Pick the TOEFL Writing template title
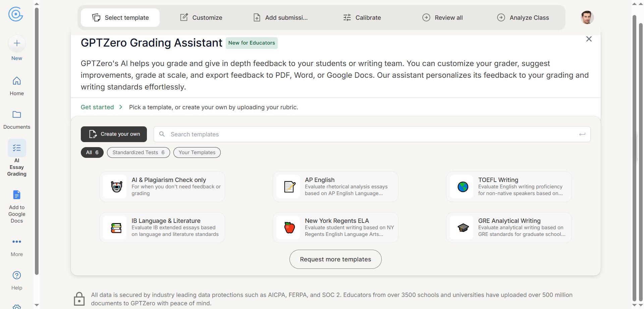 (498, 180)
